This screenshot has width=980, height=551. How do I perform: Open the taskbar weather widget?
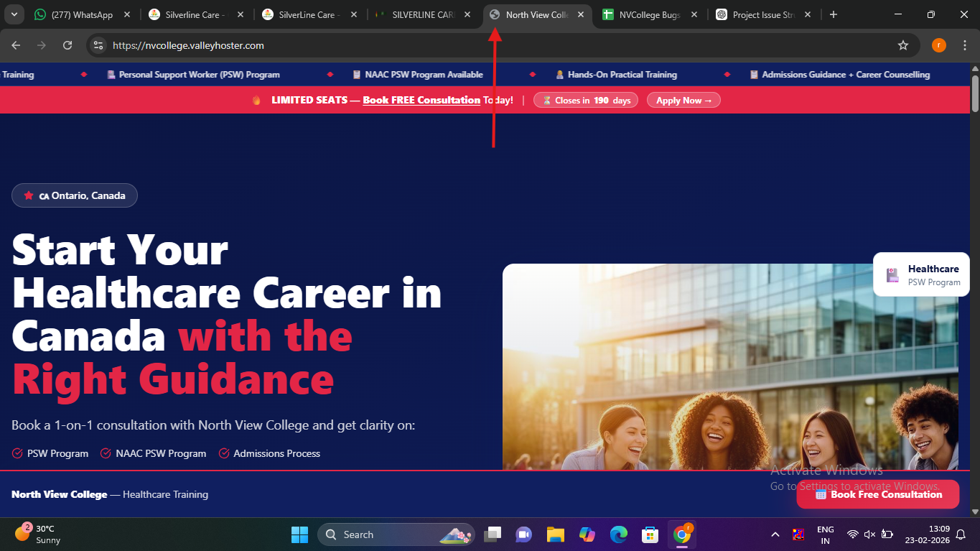click(x=37, y=534)
